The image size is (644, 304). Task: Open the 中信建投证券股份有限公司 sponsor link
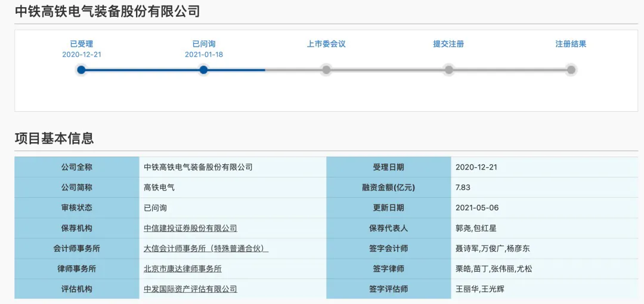[x=191, y=228]
